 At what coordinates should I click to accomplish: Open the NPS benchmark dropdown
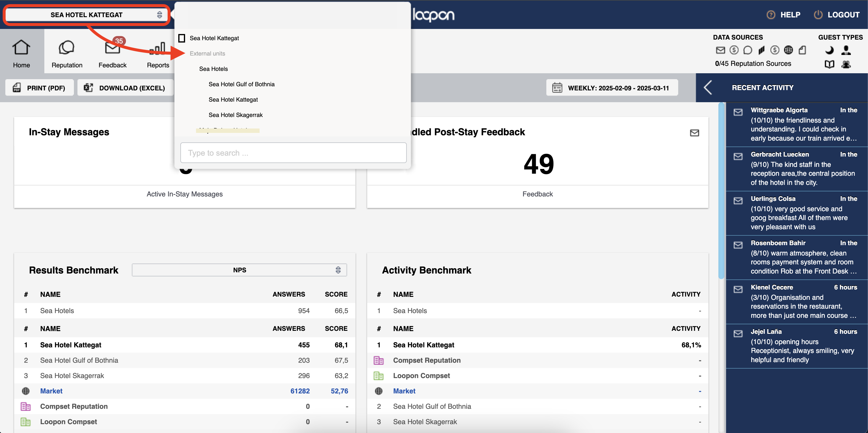[239, 270]
